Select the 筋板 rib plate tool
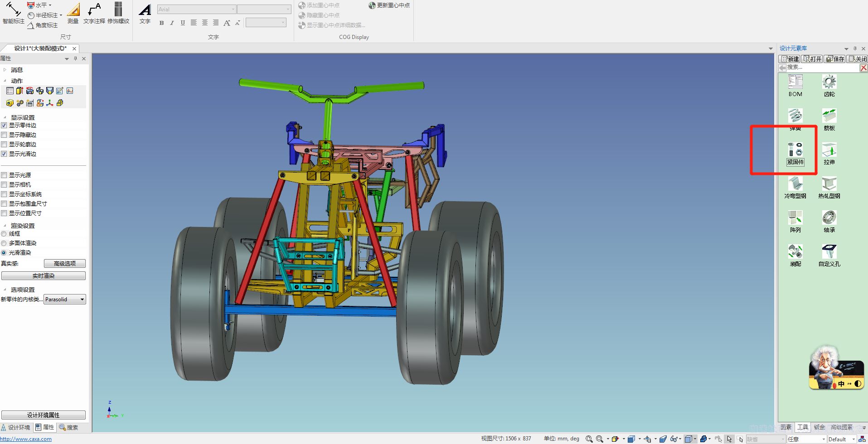 (829, 120)
